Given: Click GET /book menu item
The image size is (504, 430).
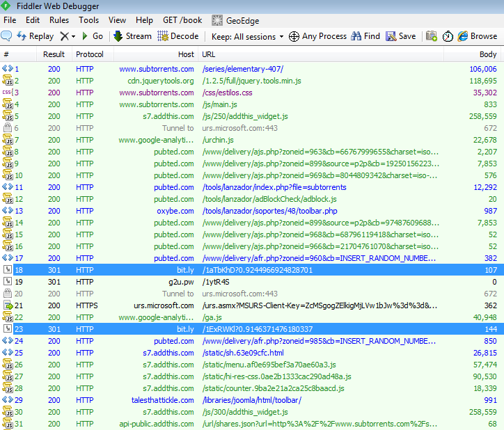Looking at the screenshot, I should 182,20.
